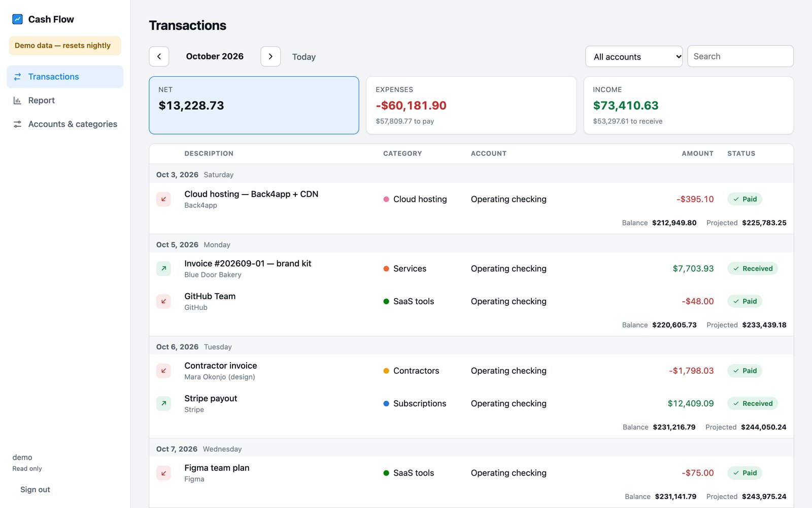This screenshot has width=812, height=508.
Task: Click the blue Subscriptions category dot
Action: 386,403
